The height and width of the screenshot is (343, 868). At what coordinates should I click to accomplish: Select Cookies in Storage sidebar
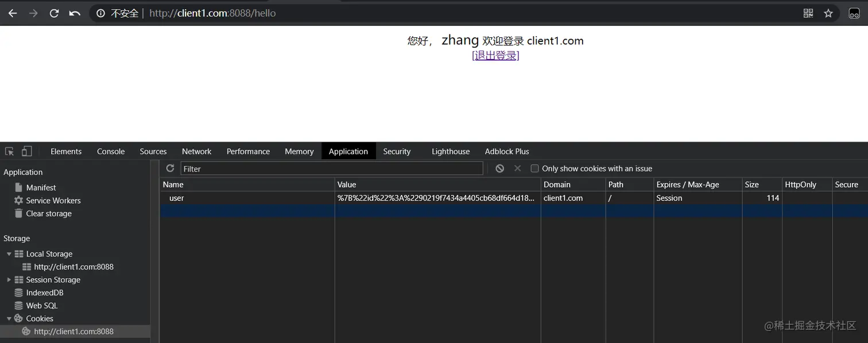(40, 318)
